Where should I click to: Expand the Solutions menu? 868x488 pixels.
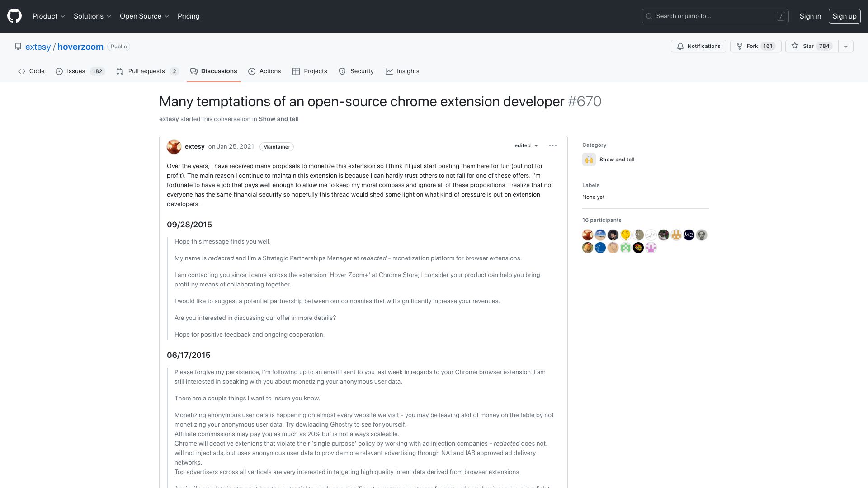(92, 16)
